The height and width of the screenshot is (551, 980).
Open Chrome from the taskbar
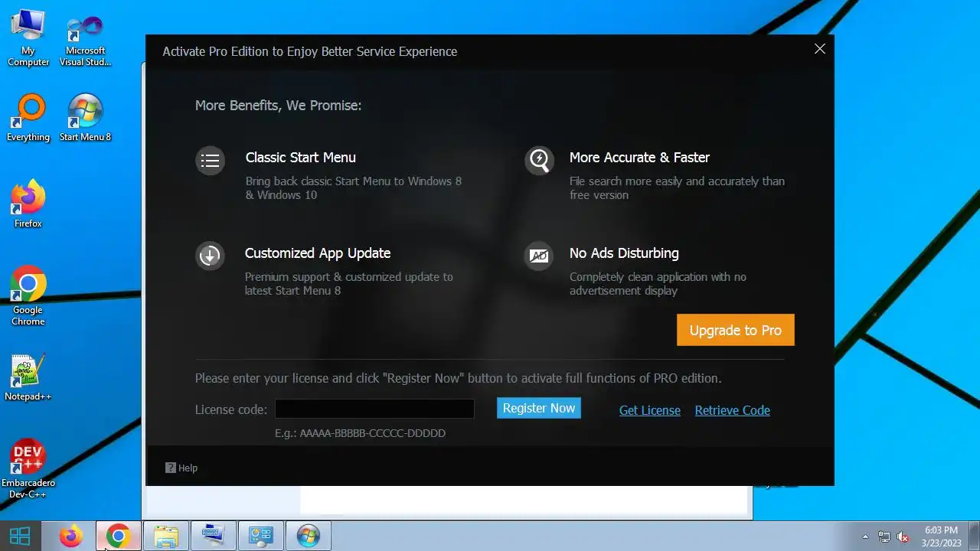pyautogui.click(x=118, y=536)
